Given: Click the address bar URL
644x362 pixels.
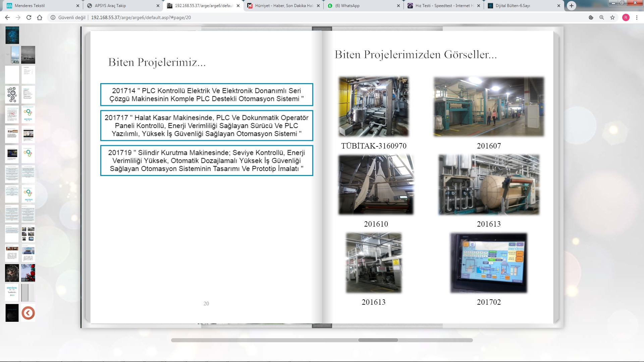Looking at the screenshot, I should [141, 17].
